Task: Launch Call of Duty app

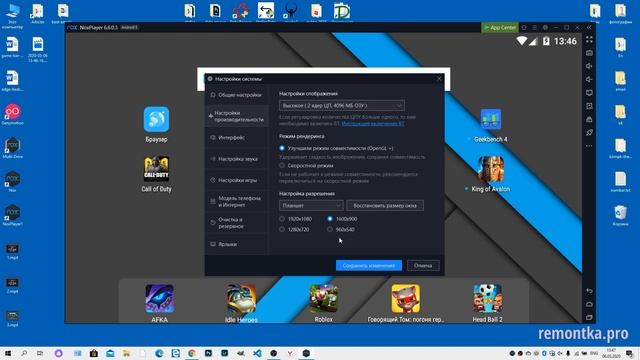Action: (x=156, y=169)
